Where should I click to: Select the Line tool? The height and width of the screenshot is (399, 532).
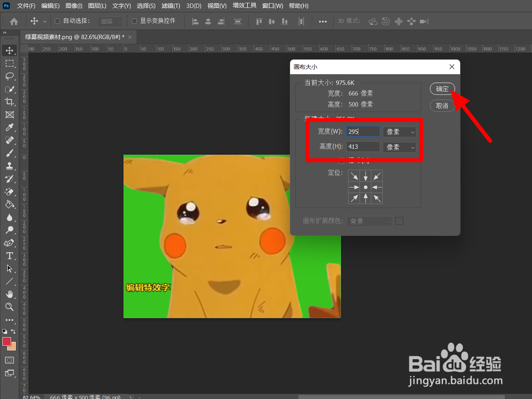coord(9,281)
